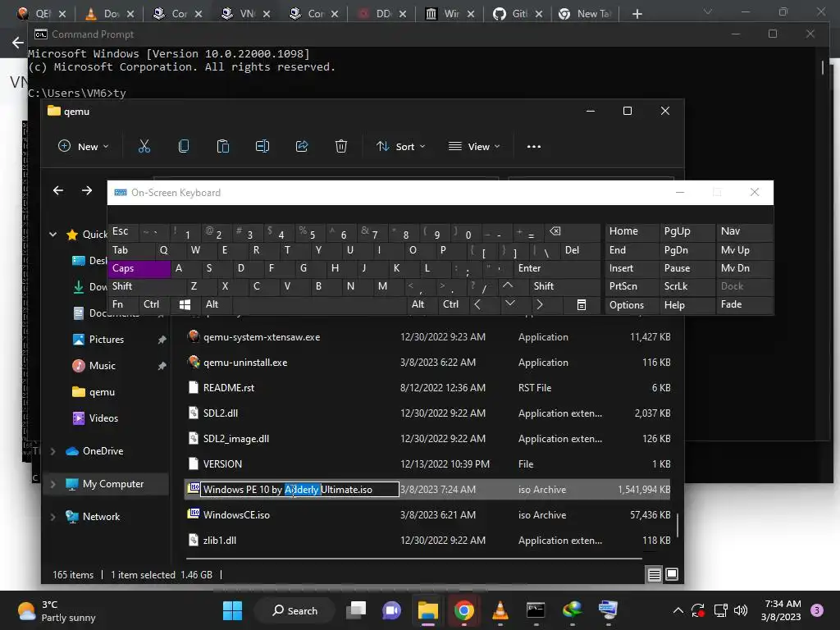This screenshot has height=630, width=840.
Task: Toggle the Fn key on keyboard
Action: click(123, 305)
